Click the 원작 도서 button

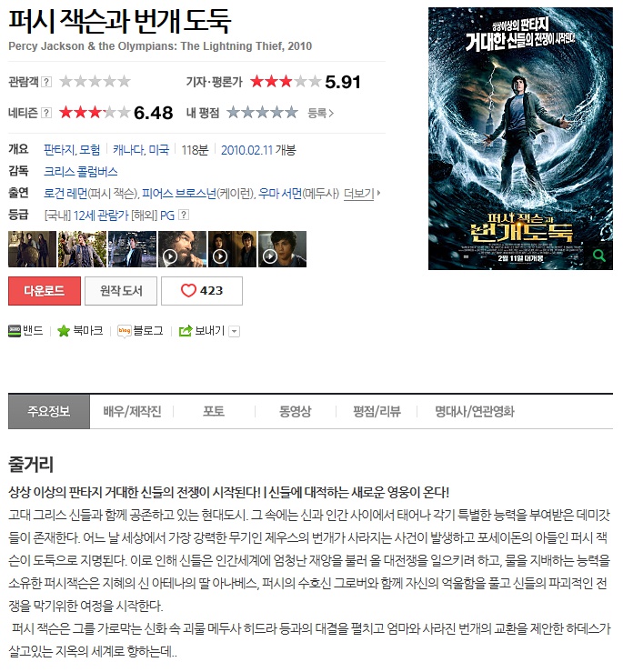[121, 291]
